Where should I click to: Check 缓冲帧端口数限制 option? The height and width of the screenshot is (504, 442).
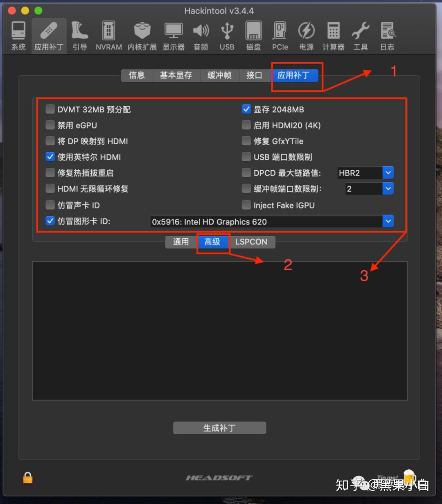[246, 189]
